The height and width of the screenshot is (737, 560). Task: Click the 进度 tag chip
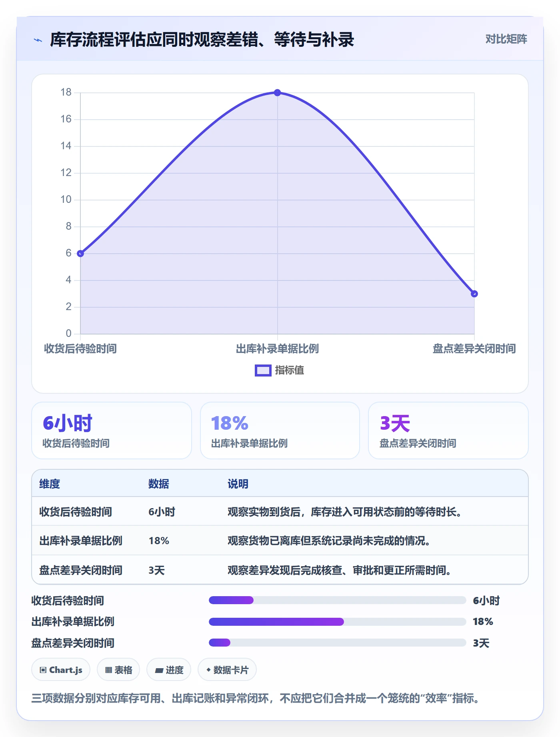169,670
